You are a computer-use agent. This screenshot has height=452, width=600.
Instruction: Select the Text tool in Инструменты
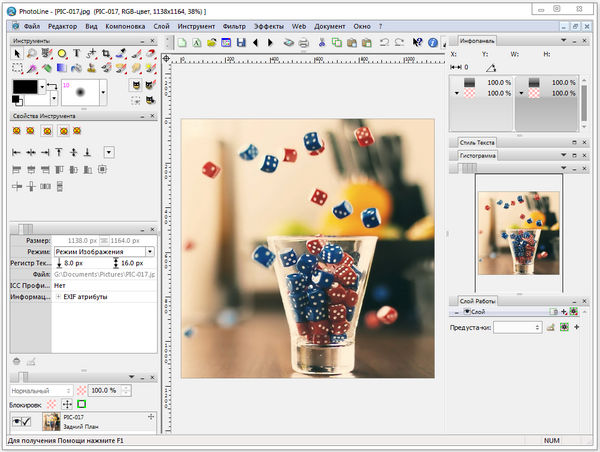[77, 53]
